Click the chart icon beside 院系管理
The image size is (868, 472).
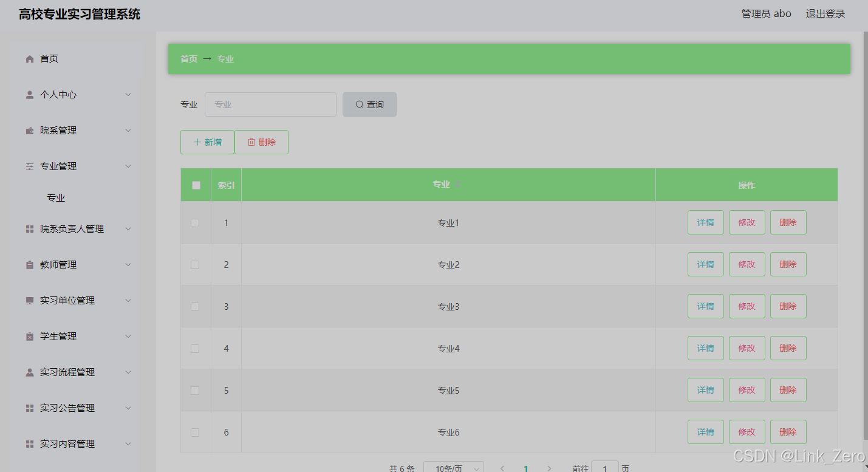[x=29, y=130]
